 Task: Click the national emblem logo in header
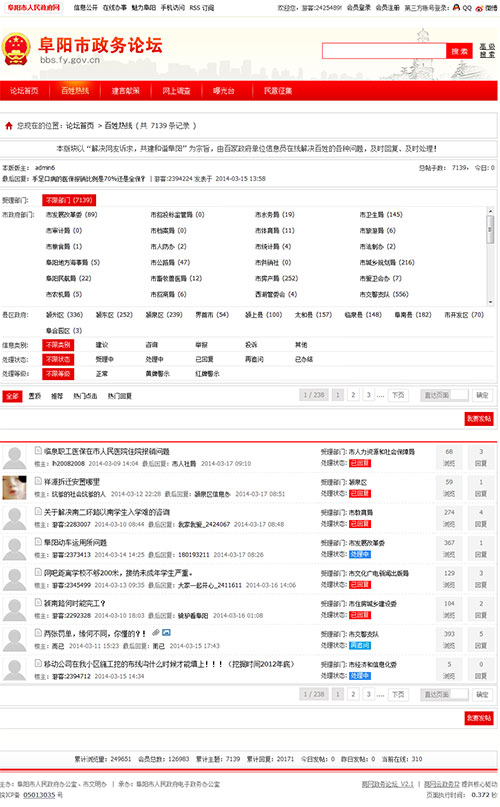pos(15,49)
